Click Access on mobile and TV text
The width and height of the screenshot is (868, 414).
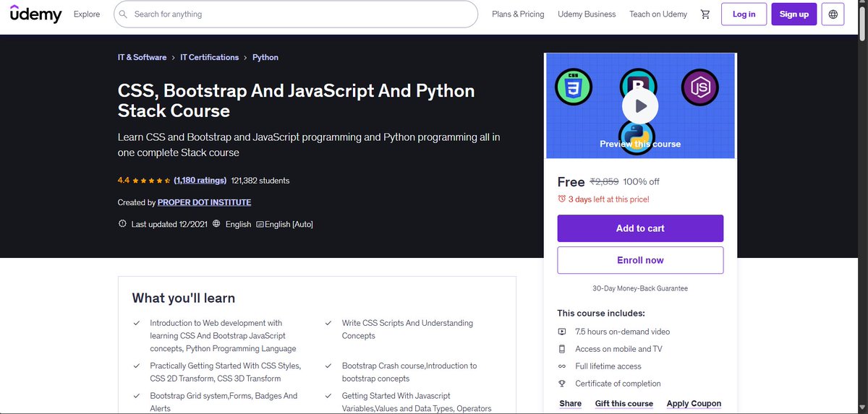pos(619,349)
